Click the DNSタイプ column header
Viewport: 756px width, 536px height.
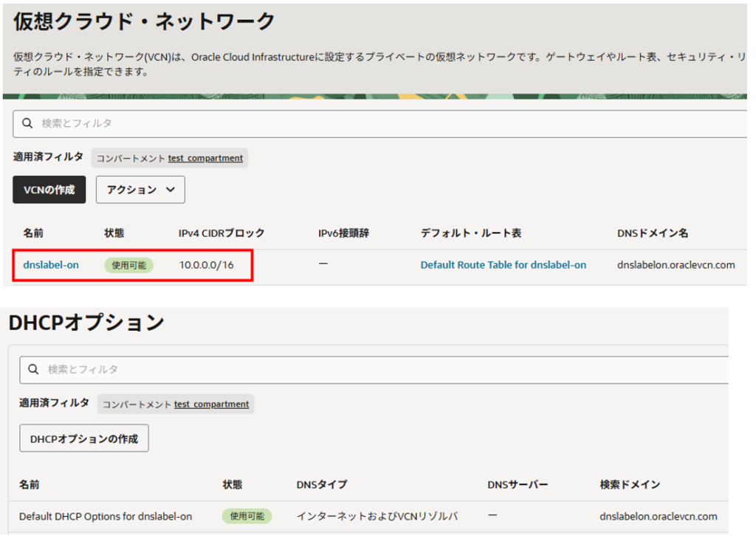(x=316, y=485)
